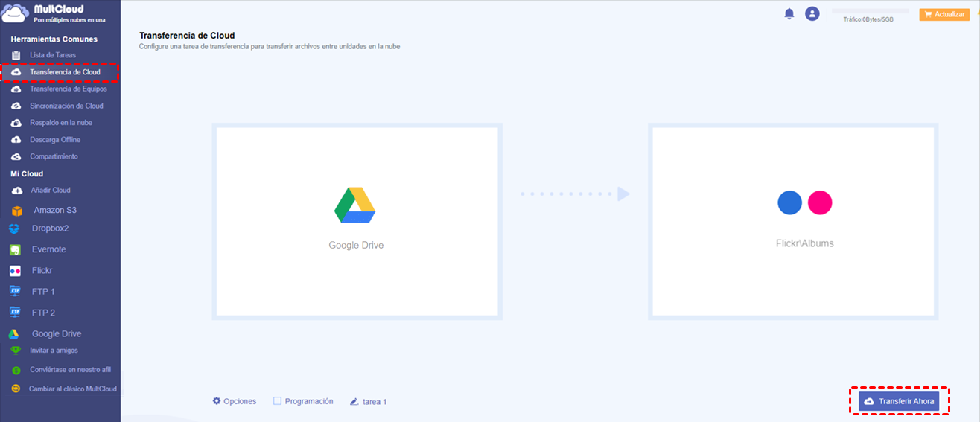Click the Descarga Offline cloud icon
This screenshot has height=422, width=980.
[x=16, y=140]
